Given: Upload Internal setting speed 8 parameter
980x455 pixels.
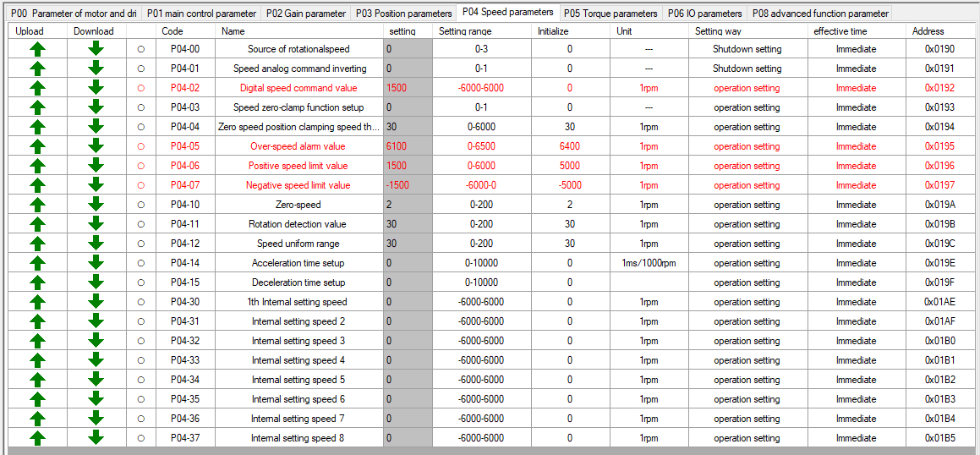Looking at the screenshot, I should (37, 437).
